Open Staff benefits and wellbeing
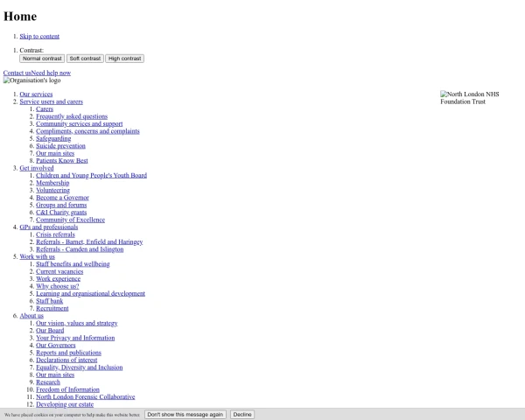Viewport: 525px width, 420px height. 73,264
